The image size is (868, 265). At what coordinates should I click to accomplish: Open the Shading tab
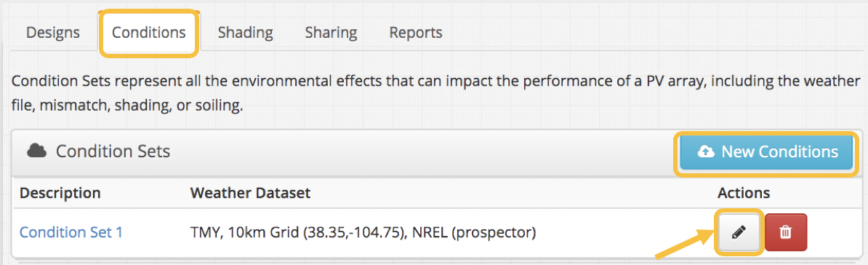[x=245, y=33]
